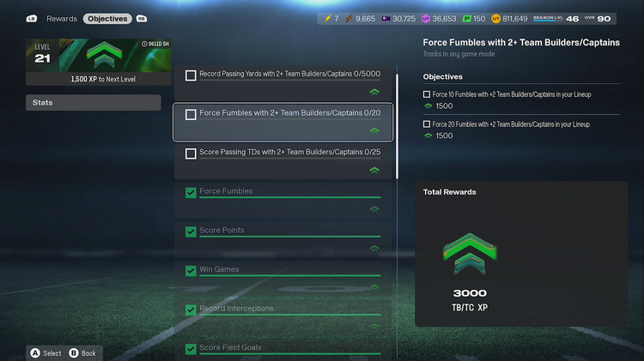Switch to the Rewards tab
This screenshot has height=361, width=644.
click(x=62, y=19)
